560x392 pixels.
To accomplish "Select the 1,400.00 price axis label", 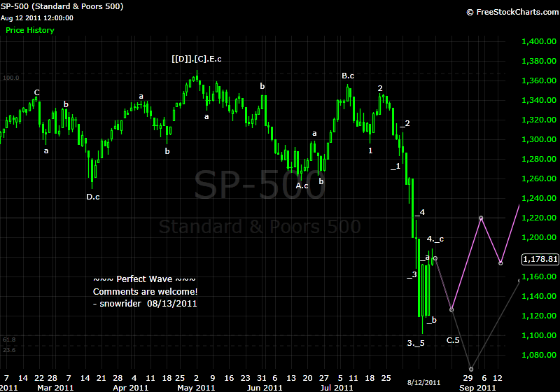I will 539,41.
